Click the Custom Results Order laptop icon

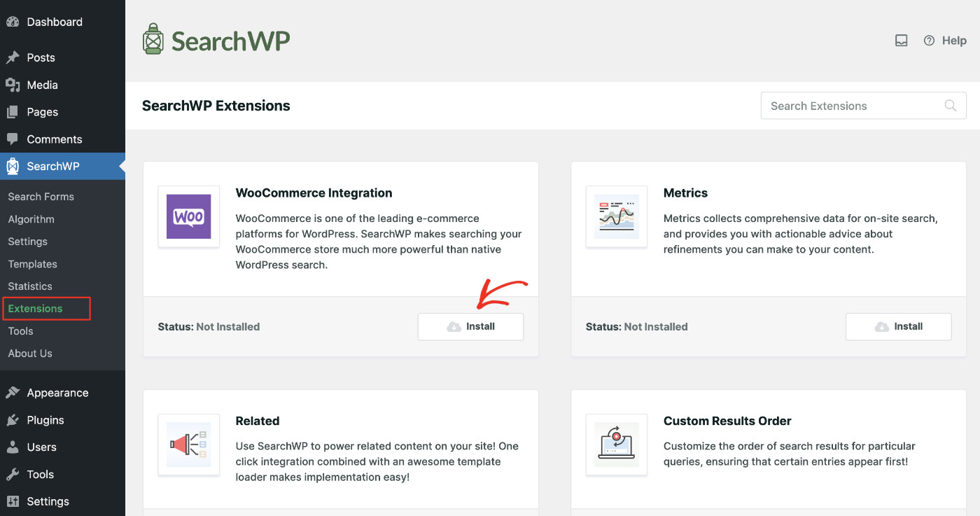(x=616, y=445)
